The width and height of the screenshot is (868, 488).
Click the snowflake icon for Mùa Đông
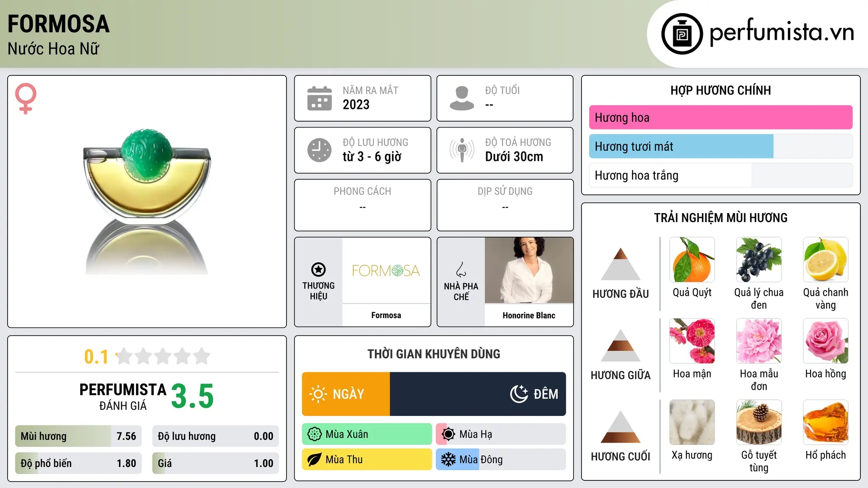pos(448,460)
